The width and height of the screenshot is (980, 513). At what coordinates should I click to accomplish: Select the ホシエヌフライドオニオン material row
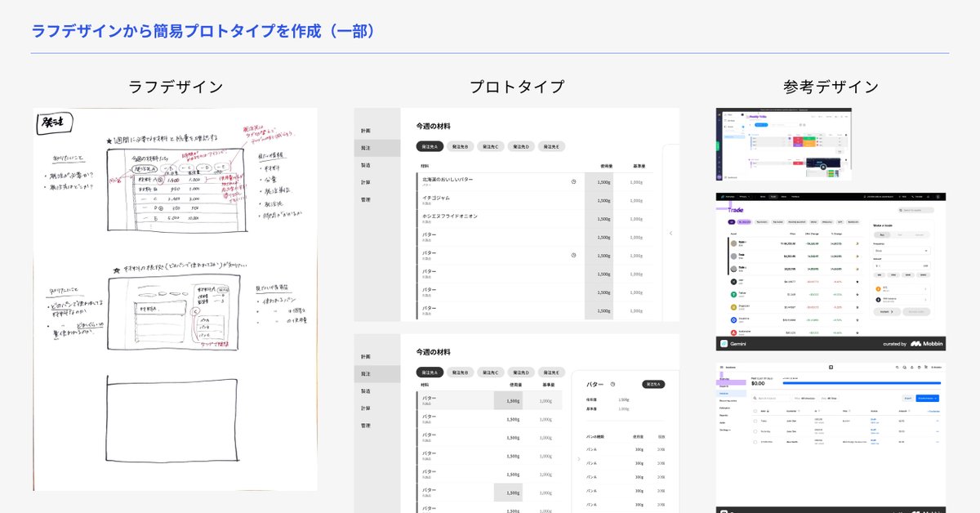[534, 219]
